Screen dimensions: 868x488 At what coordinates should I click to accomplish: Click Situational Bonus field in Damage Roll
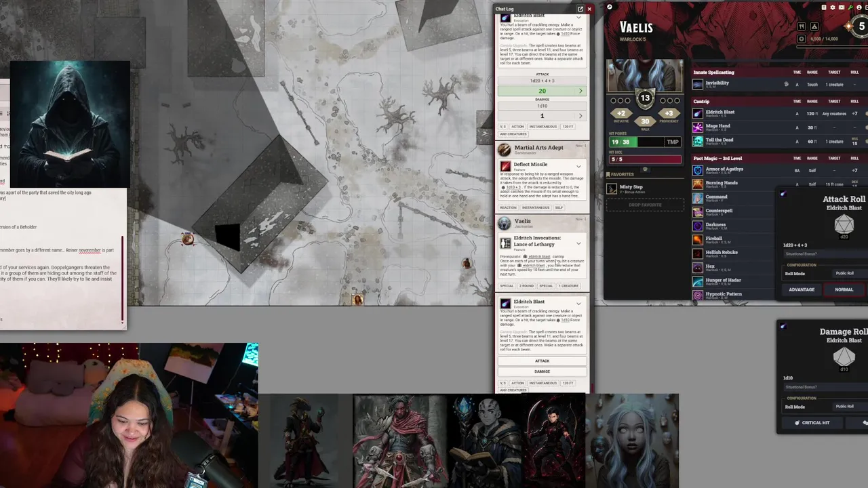(x=826, y=387)
